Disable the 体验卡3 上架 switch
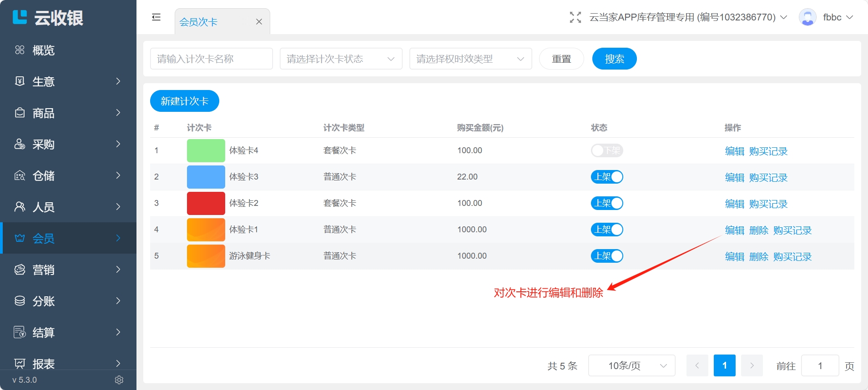The height and width of the screenshot is (390, 868). coord(606,177)
